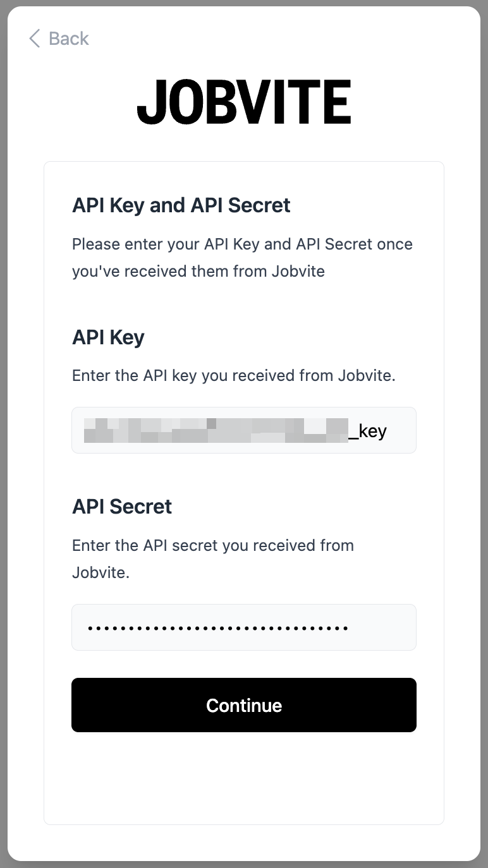Click the Back link text
Viewport: 488px width, 868px height.
[x=68, y=39]
